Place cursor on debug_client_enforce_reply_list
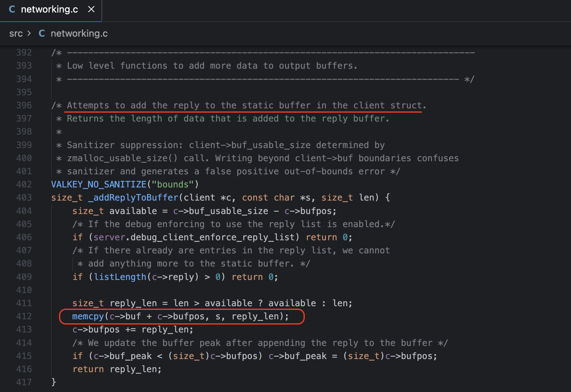571x392 pixels. pos(212,237)
